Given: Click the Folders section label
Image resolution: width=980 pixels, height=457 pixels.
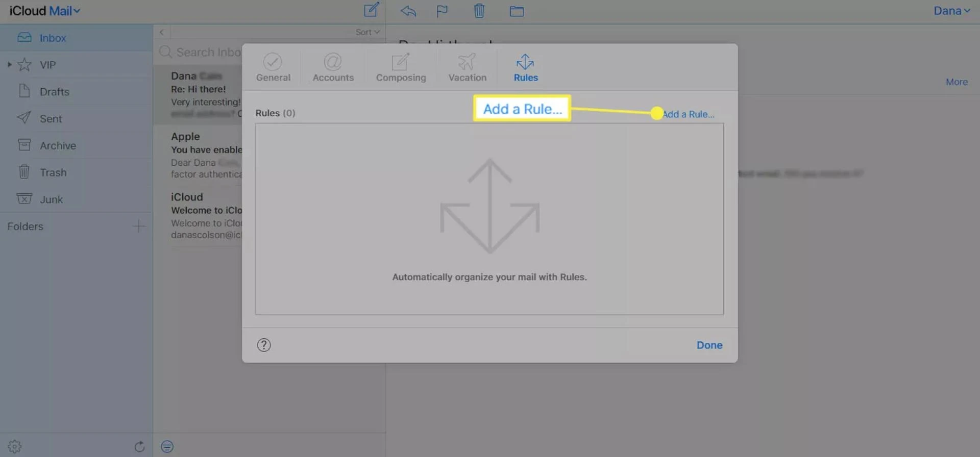Looking at the screenshot, I should (25, 226).
